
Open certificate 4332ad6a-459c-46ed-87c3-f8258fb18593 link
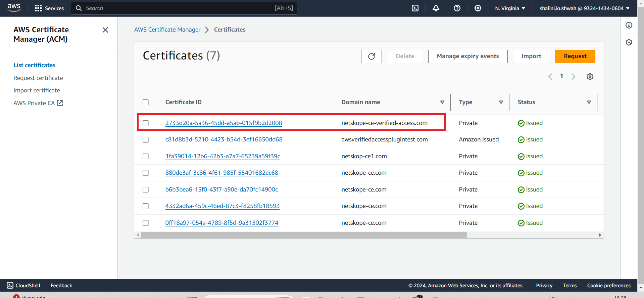[x=222, y=206]
